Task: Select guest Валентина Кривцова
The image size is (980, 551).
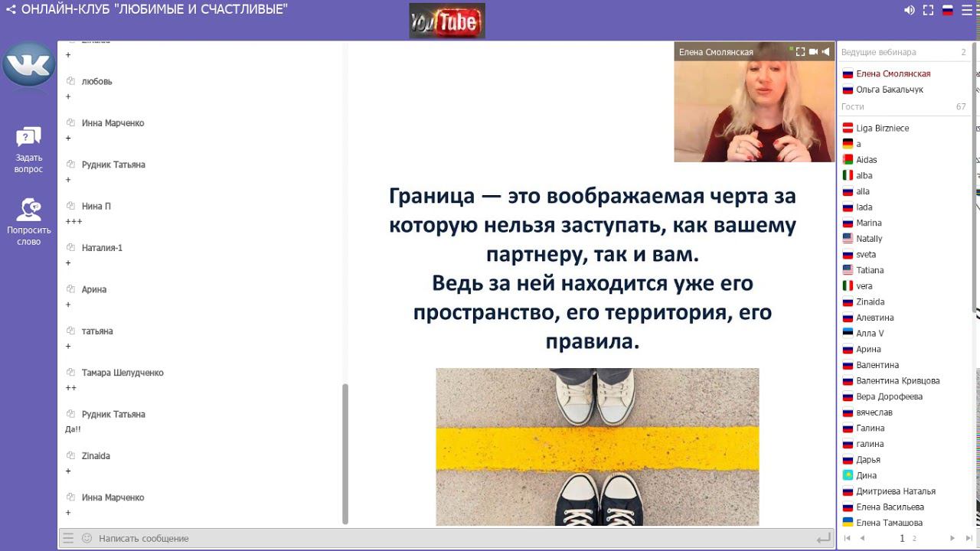Action: point(898,381)
